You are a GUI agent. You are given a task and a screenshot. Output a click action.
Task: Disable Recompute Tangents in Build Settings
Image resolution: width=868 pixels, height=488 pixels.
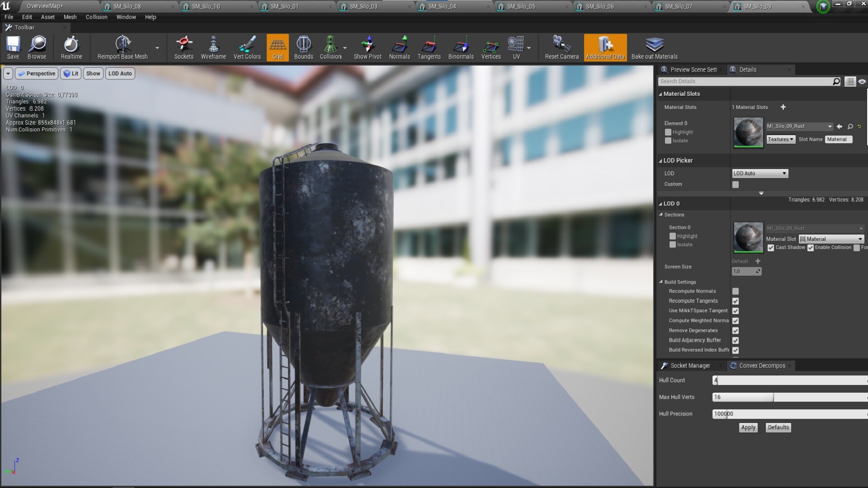736,301
